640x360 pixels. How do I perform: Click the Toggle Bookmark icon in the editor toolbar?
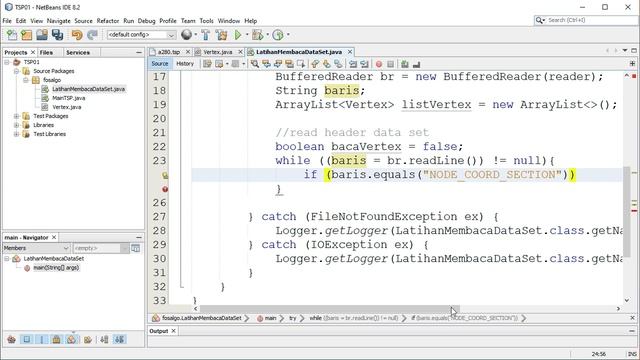[338, 64]
